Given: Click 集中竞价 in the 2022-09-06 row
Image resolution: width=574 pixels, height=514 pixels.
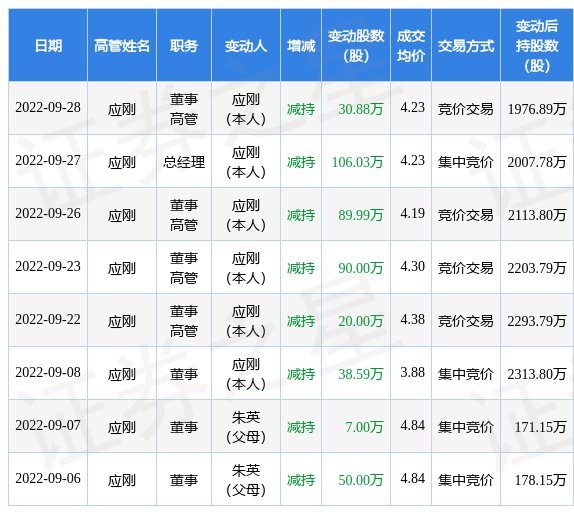Looking at the screenshot, I should pyautogui.click(x=466, y=479).
